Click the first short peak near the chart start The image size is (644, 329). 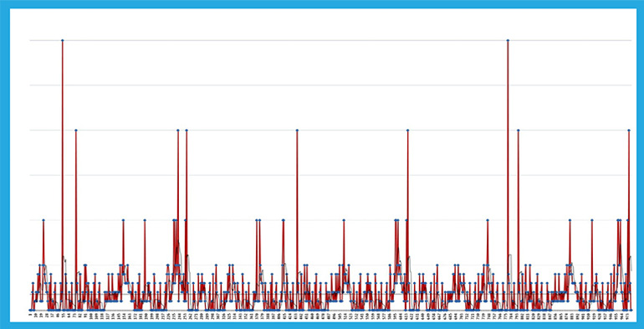(x=43, y=220)
